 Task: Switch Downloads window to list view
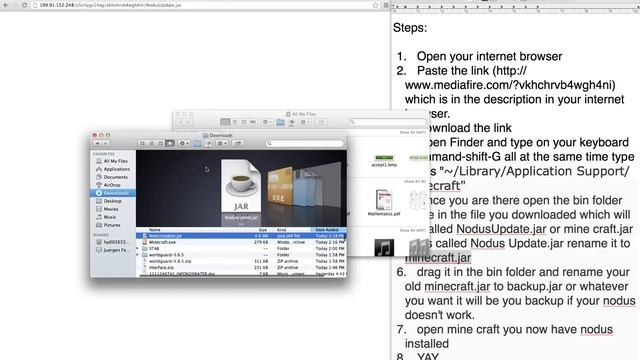(151, 143)
